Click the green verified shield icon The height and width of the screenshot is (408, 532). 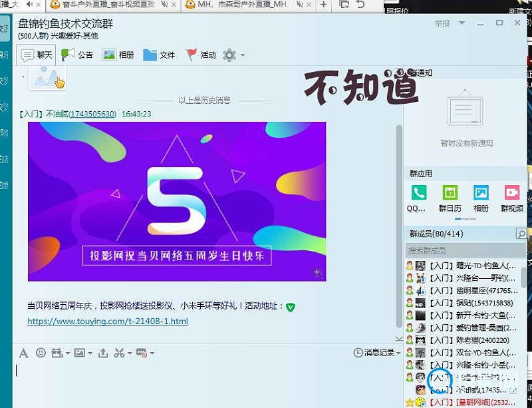[291, 307]
